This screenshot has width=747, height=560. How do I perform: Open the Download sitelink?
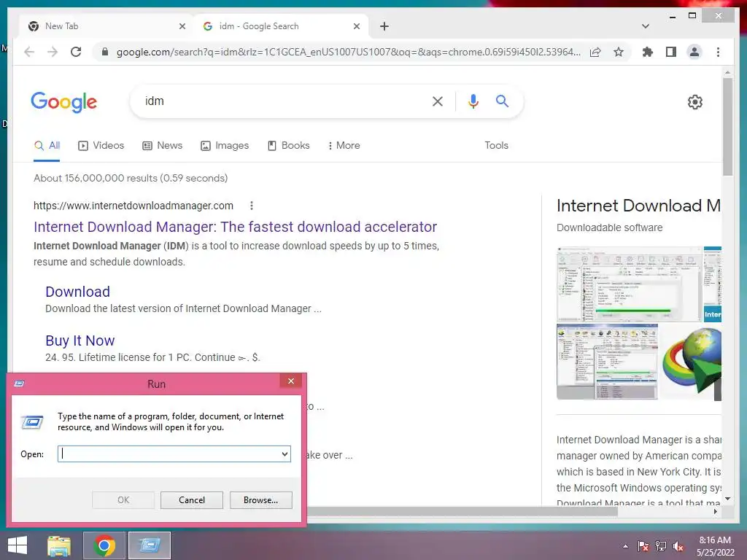pyautogui.click(x=77, y=292)
